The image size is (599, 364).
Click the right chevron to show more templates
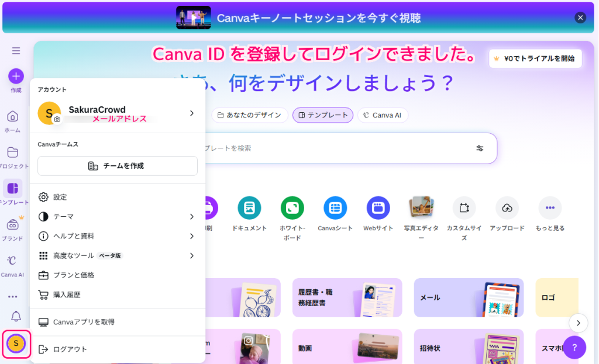[578, 323]
